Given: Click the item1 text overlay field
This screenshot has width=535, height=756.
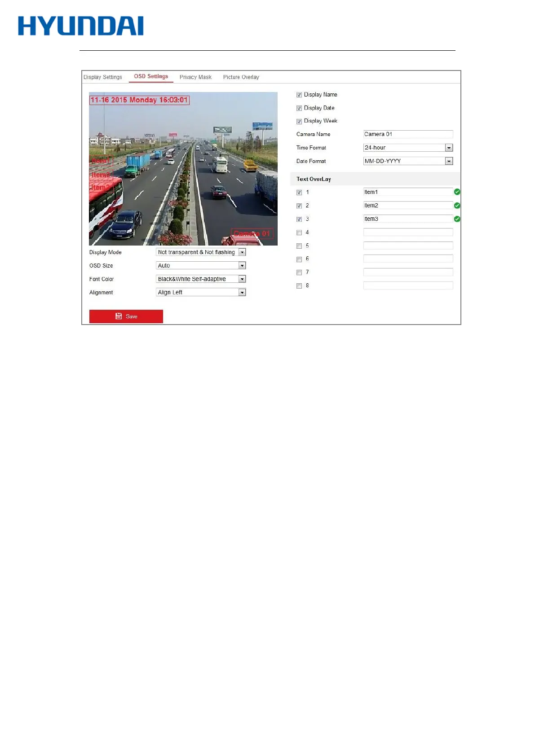Looking at the screenshot, I should [x=408, y=192].
